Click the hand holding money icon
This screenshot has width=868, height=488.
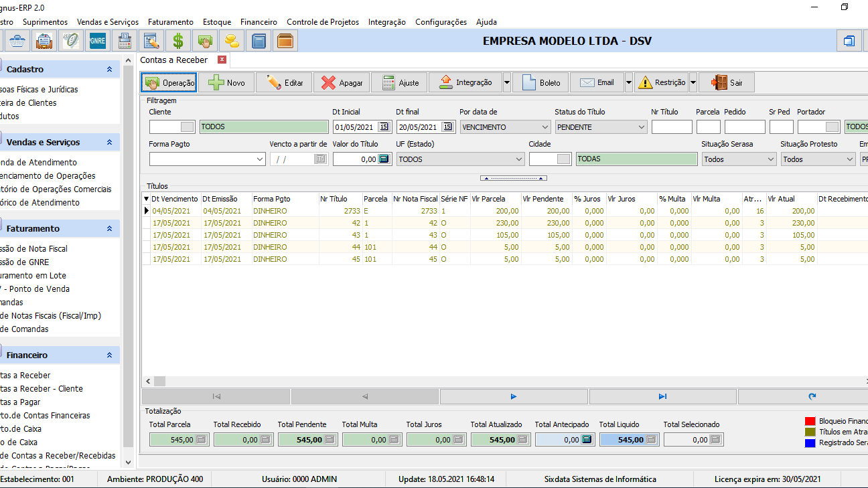click(205, 41)
